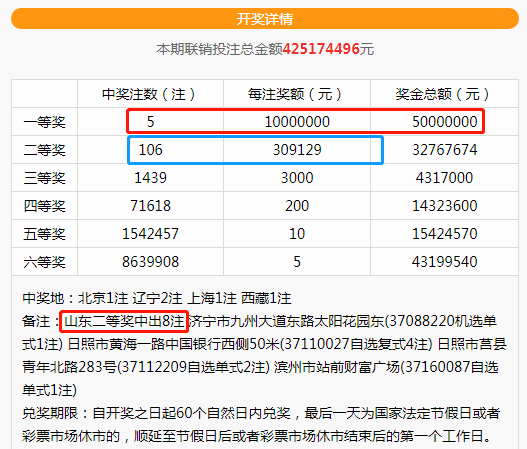Select the 一等奖 row label
The image size is (527, 449).
coord(44,122)
